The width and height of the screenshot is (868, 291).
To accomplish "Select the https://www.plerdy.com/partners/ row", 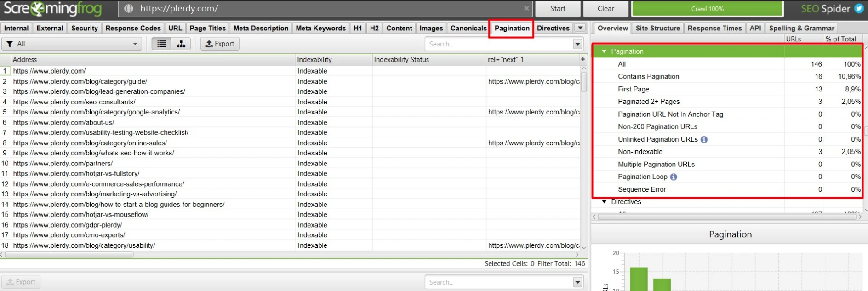I will (290, 163).
